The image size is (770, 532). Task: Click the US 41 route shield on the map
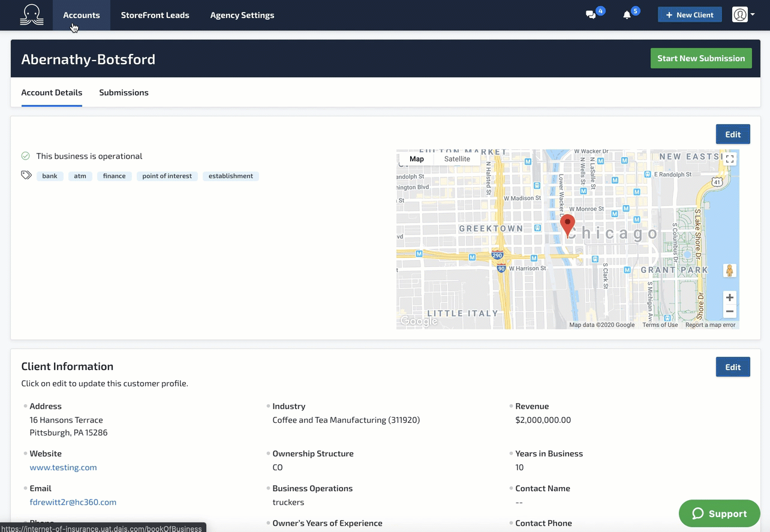[x=717, y=181]
